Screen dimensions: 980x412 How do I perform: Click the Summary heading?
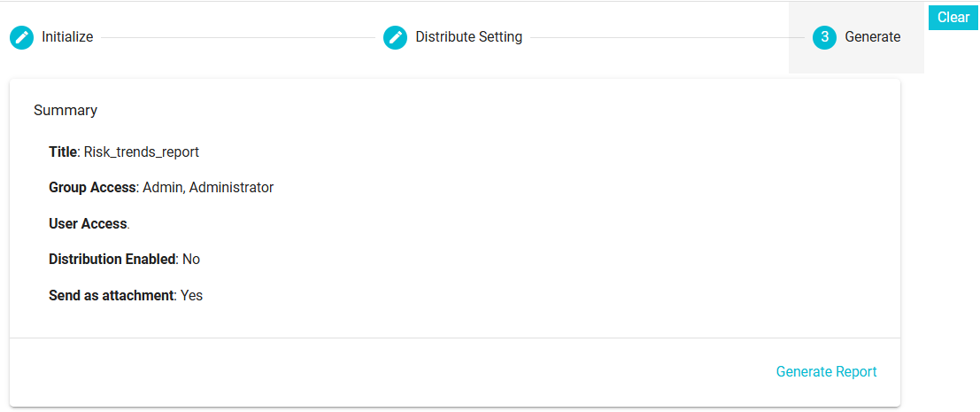coord(66,111)
